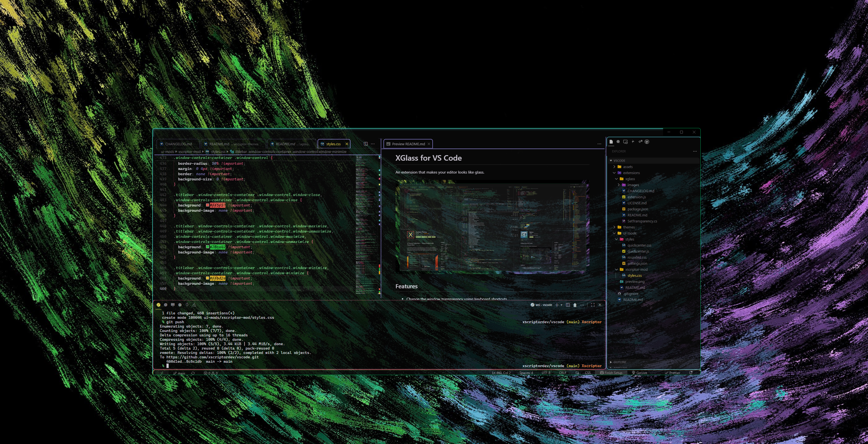Select styles.css under xscriptor-mod
868x444 pixels.
coord(635,276)
